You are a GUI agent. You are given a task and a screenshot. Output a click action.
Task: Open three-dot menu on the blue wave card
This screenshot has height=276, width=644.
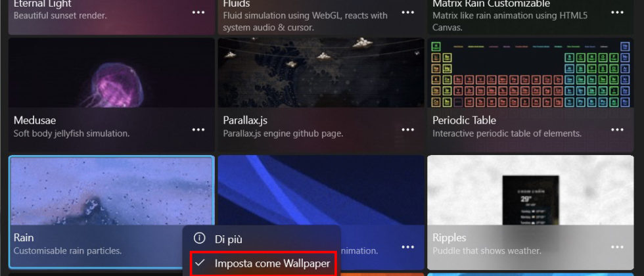click(x=408, y=247)
